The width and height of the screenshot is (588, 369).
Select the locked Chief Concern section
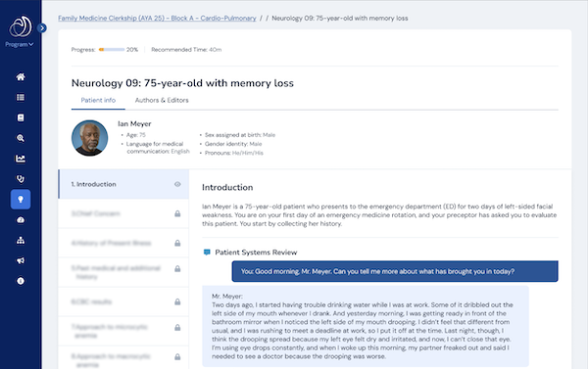click(x=123, y=213)
